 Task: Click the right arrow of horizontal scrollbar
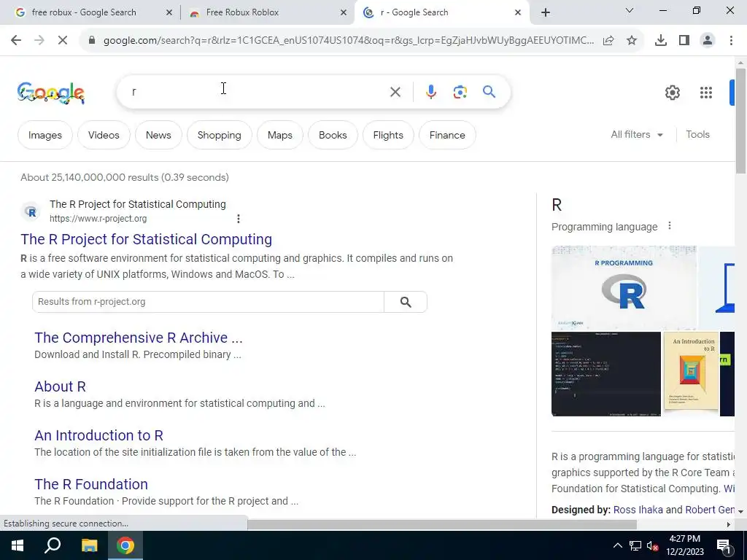[x=729, y=524]
